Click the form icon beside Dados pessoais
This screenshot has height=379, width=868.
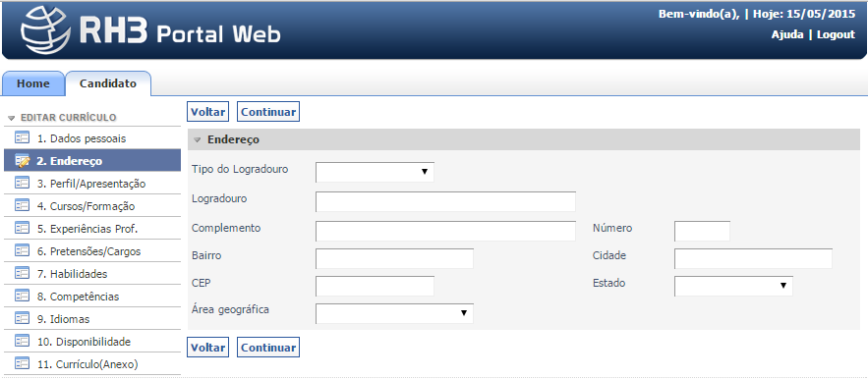[x=23, y=137]
